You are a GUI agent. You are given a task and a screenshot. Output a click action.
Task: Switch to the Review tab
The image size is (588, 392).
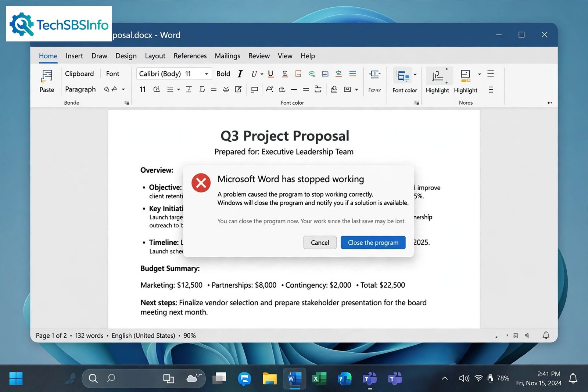pos(259,56)
